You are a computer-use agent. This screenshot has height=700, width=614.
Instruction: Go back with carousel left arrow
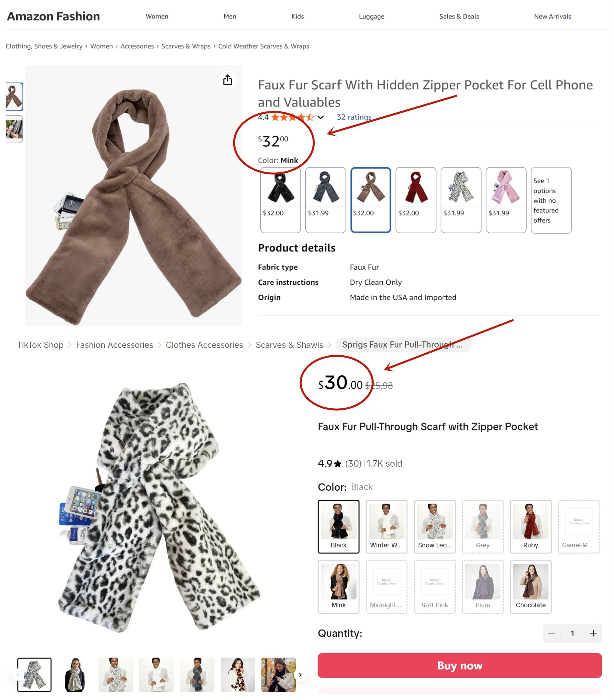[x=18, y=675]
